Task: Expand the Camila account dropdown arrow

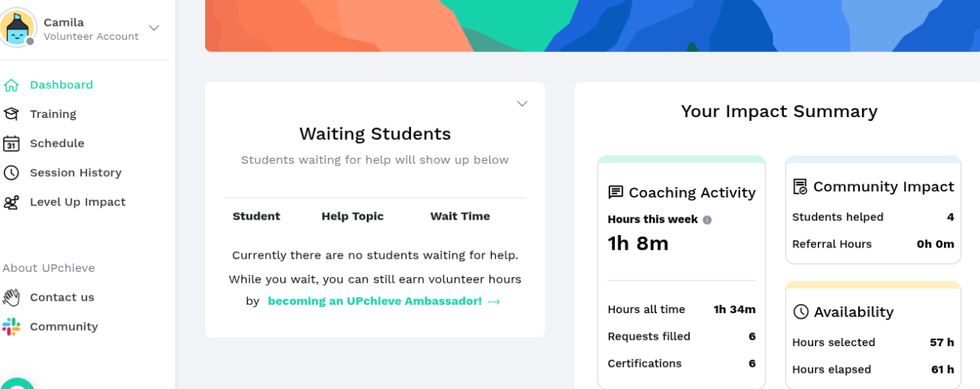Action: pos(154,28)
